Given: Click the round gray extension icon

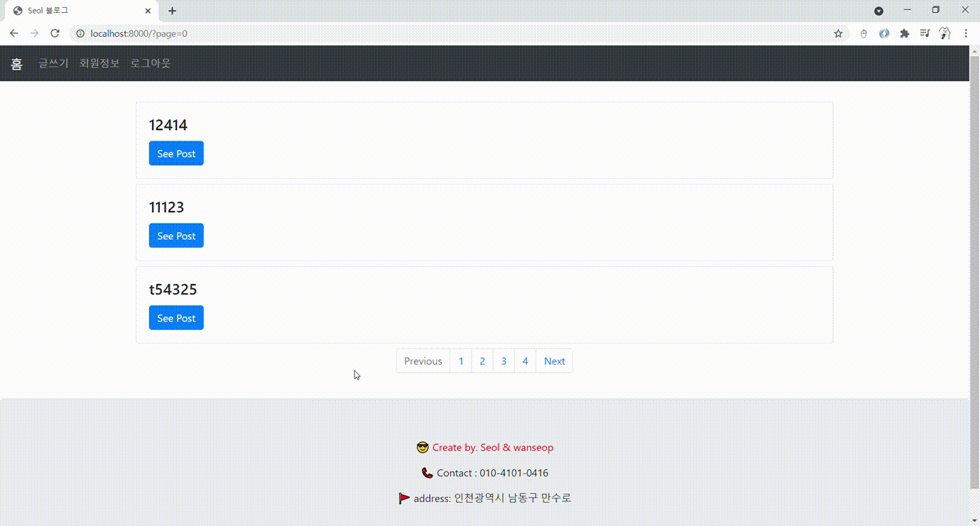Looking at the screenshot, I should tap(884, 33).
